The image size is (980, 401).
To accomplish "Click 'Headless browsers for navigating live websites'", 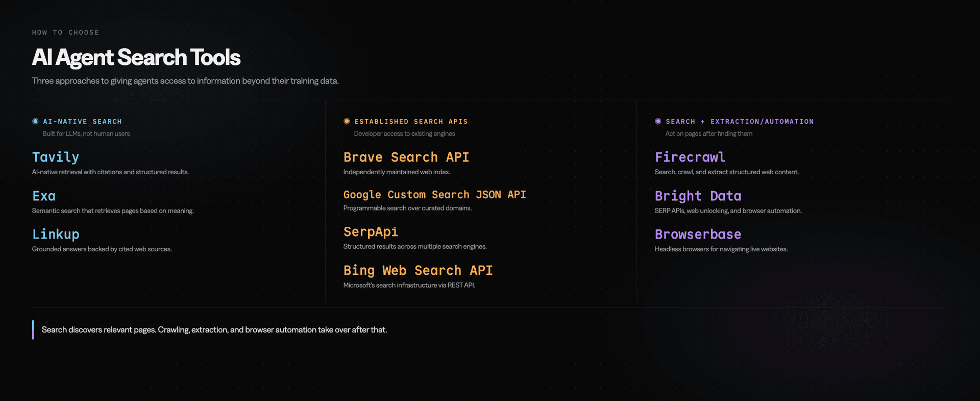I will pyautogui.click(x=721, y=249).
